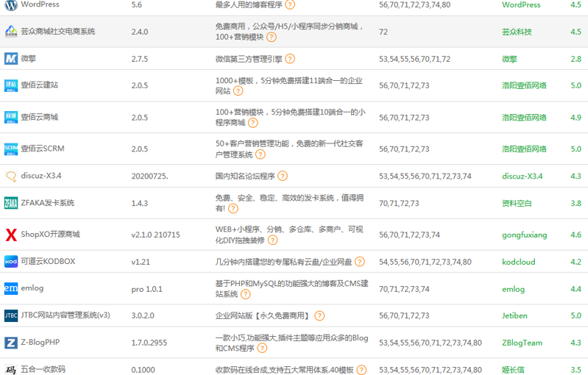Click the 壹佰云商城 app icon
The height and width of the screenshot is (375, 588).
[x=11, y=117]
